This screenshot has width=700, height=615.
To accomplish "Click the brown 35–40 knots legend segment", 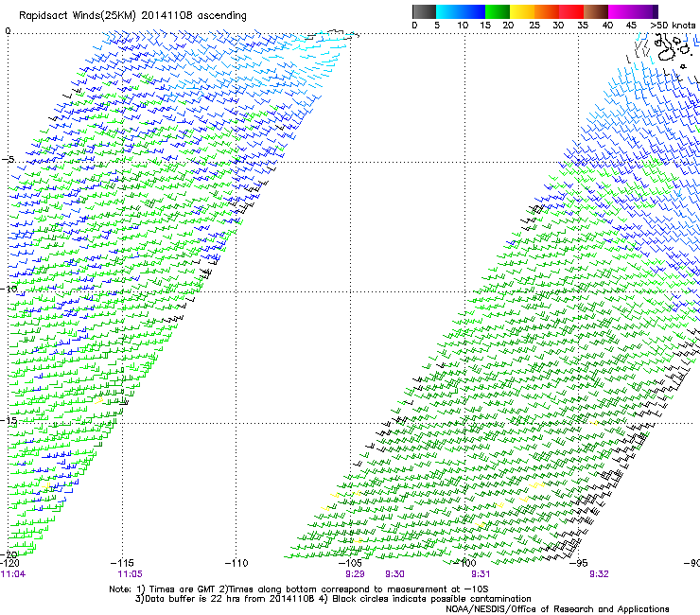I will click(596, 11).
